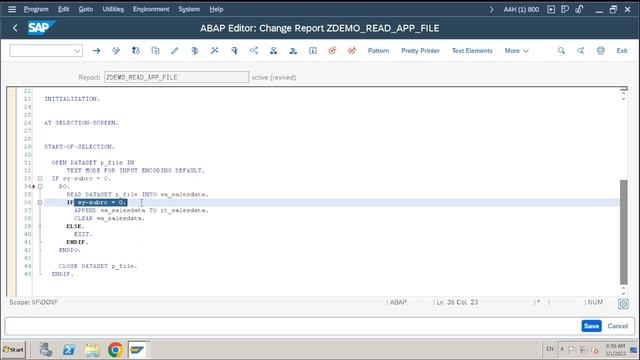Open the file explorer folder on the taskbar
The height and width of the screenshot is (360, 640).
[x=92, y=350]
